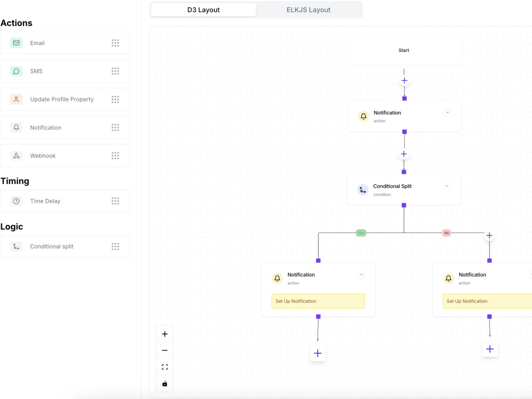This screenshot has width=532, height=399.
Task: Click the Conditional Split node title
Action: pyautogui.click(x=392, y=186)
